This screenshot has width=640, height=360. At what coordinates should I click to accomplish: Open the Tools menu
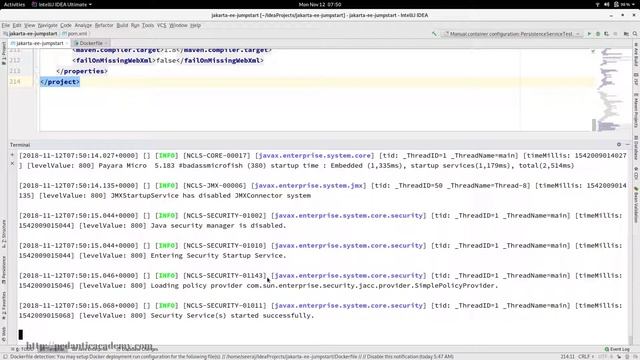point(148,25)
